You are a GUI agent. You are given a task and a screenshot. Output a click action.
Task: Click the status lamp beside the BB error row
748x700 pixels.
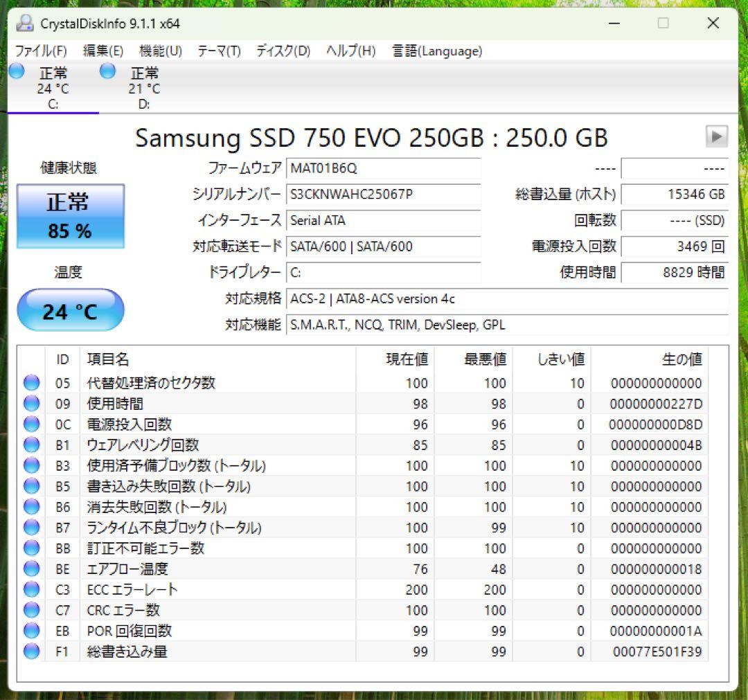(x=30, y=548)
